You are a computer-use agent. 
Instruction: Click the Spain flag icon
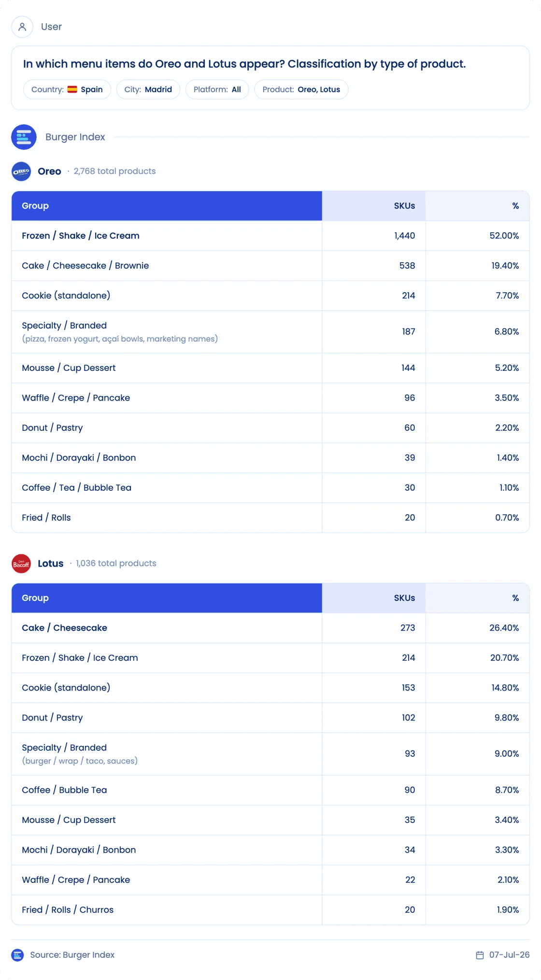[72, 89]
